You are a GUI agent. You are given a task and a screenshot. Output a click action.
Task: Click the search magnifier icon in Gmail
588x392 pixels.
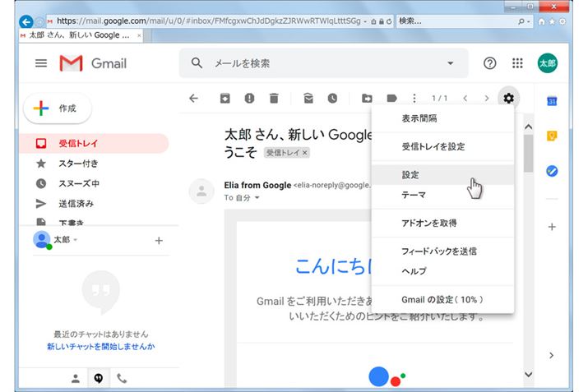coord(197,63)
